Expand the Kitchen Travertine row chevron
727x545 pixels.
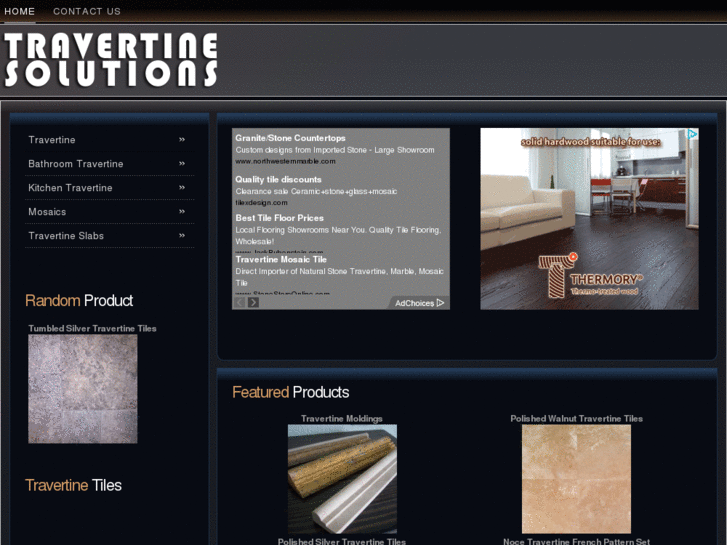[182, 188]
